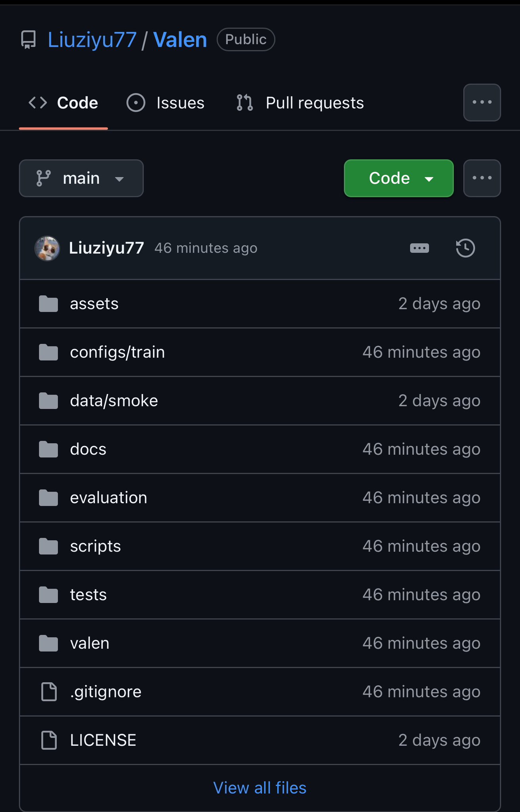This screenshot has height=812, width=520.
Task: Click the repository icon beside Liuziyu77
Action: pyautogui.click(x=29, y=40)
